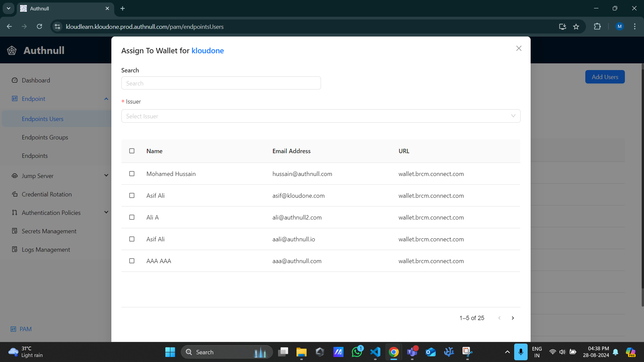Viewport: 644px width, 362px height.
Task: Close the Assign To Wallet dialog
Action: pos(519,48)
